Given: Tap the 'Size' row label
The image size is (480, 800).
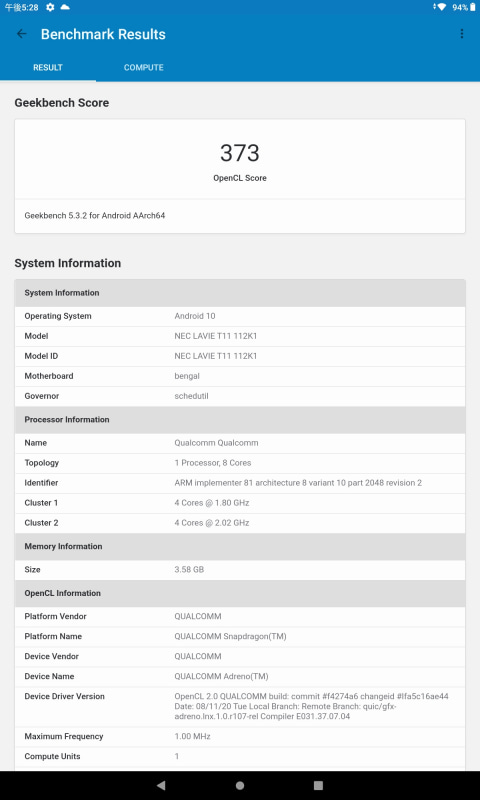Looking at the screenshot, I should (32, 569).
